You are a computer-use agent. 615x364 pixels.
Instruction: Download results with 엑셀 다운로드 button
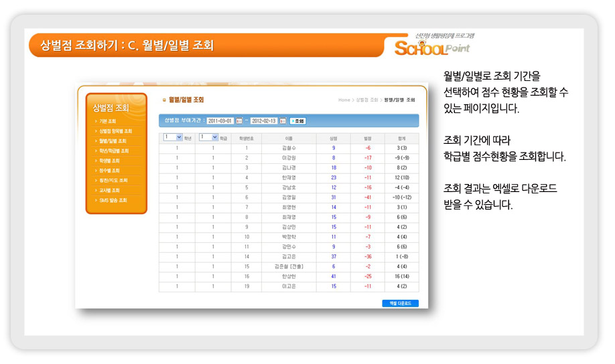[400, 303]
